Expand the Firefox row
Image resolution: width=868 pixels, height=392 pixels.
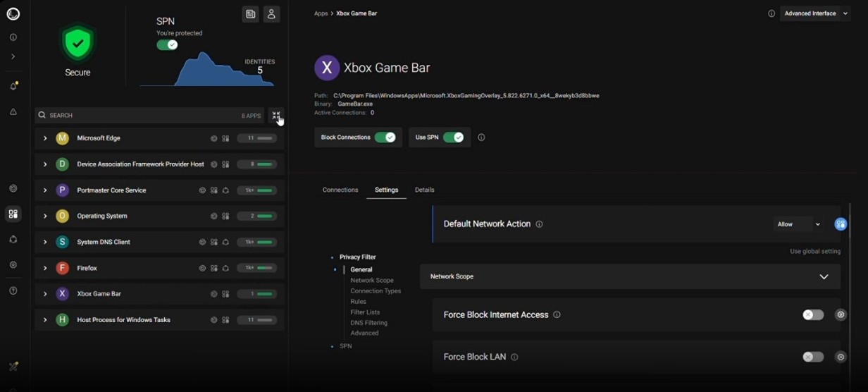click(45, 268)
